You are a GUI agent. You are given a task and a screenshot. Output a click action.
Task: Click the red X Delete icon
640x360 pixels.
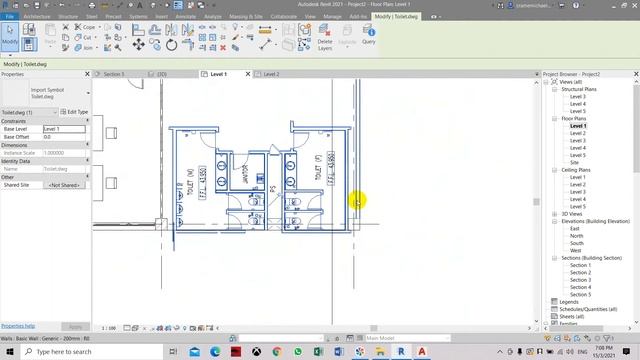click(223, 48)
